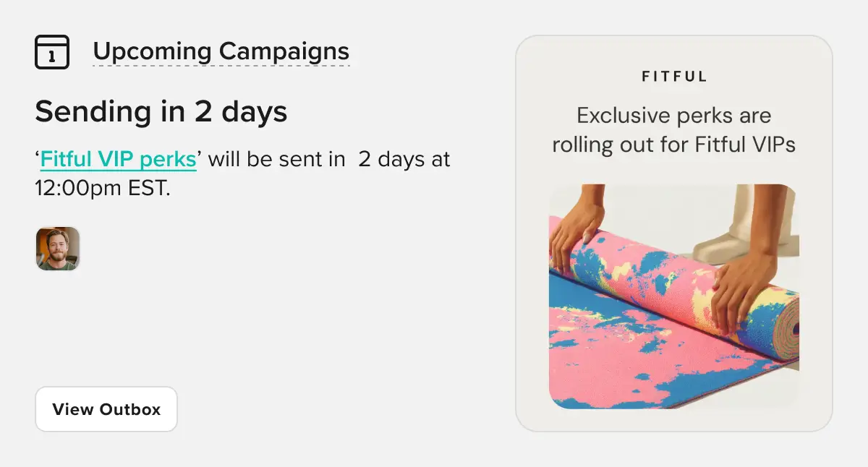
Task: Select 'rolling out for Fitful VIPs' line
Action: click(674, 144)
